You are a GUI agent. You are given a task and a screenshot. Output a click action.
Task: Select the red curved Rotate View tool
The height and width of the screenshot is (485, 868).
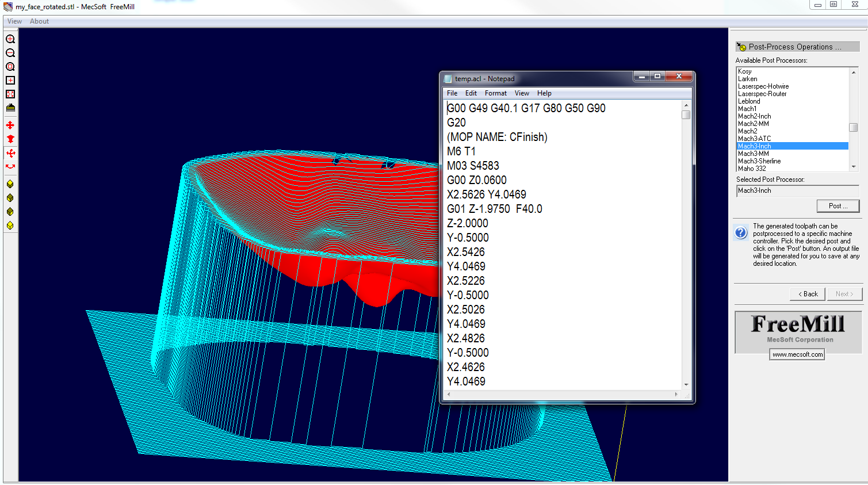10,167
